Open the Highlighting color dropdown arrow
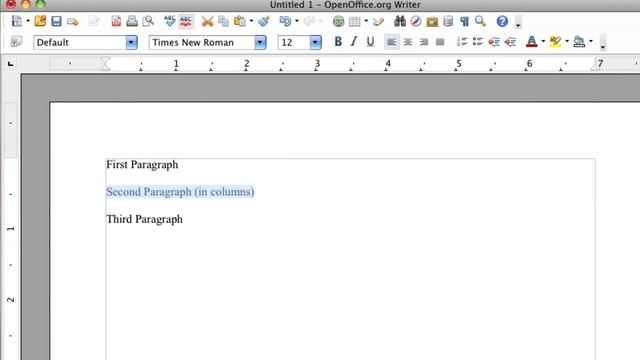 (567, 41)
